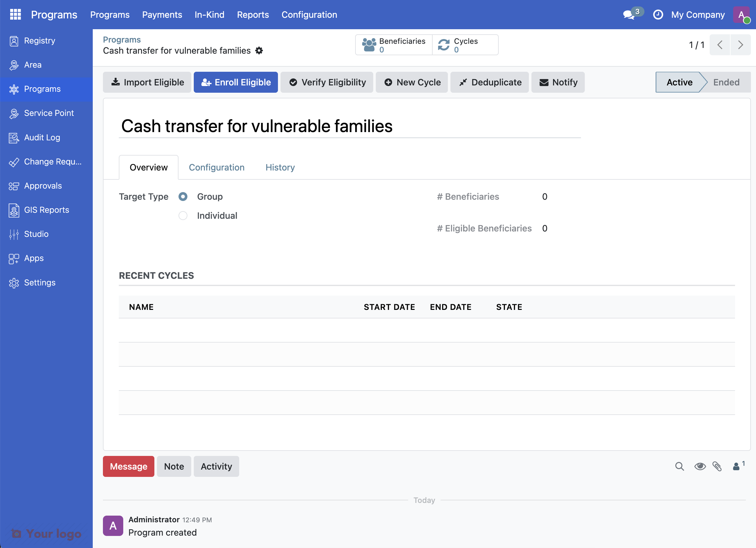756x548 pixels.
Task: Open the Studio sidebar item
Action: pos(36,234)
